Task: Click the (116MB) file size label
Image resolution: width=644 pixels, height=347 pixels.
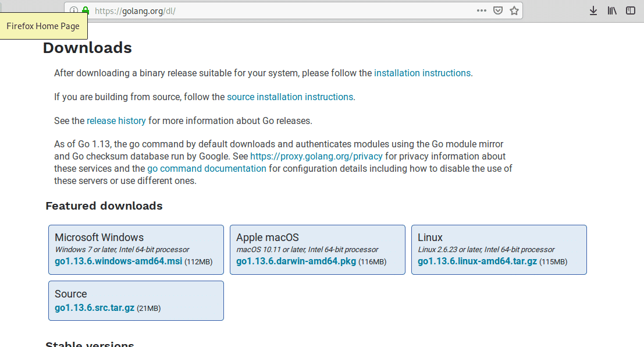Action: tap(372, 262)
